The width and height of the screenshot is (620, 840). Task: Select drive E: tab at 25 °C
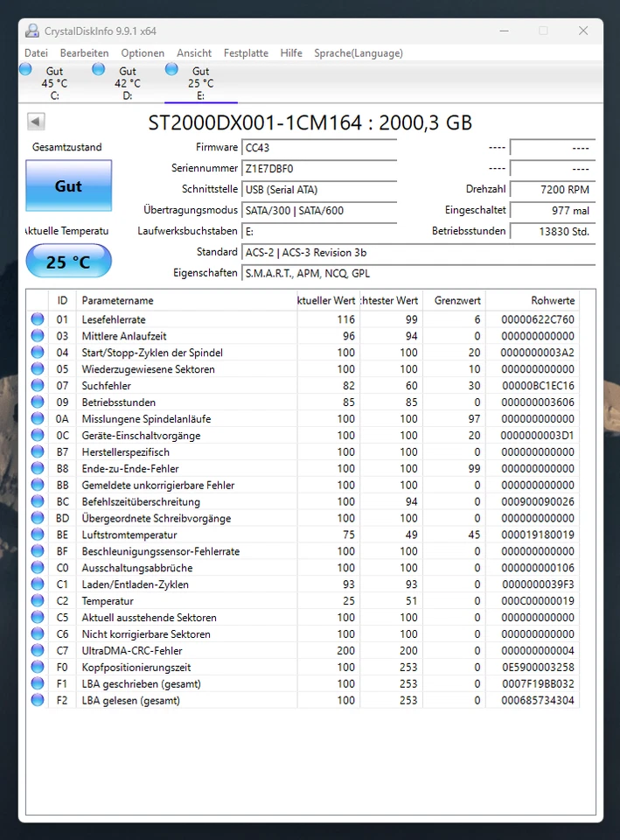[x=201, y=83]
